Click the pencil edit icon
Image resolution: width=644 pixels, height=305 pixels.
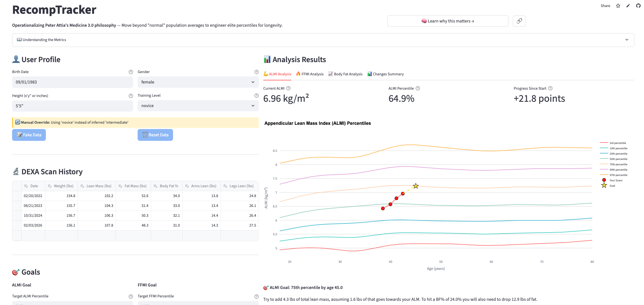(628, 6)
